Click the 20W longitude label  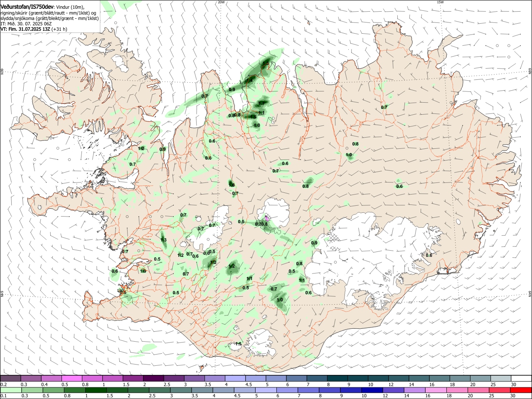click(221, 2)
